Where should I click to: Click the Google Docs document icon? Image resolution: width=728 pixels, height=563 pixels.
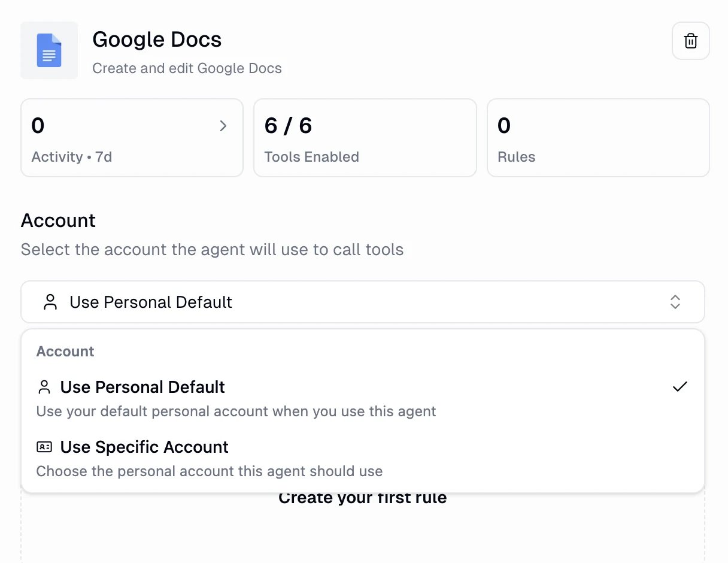tap(49, 50)
